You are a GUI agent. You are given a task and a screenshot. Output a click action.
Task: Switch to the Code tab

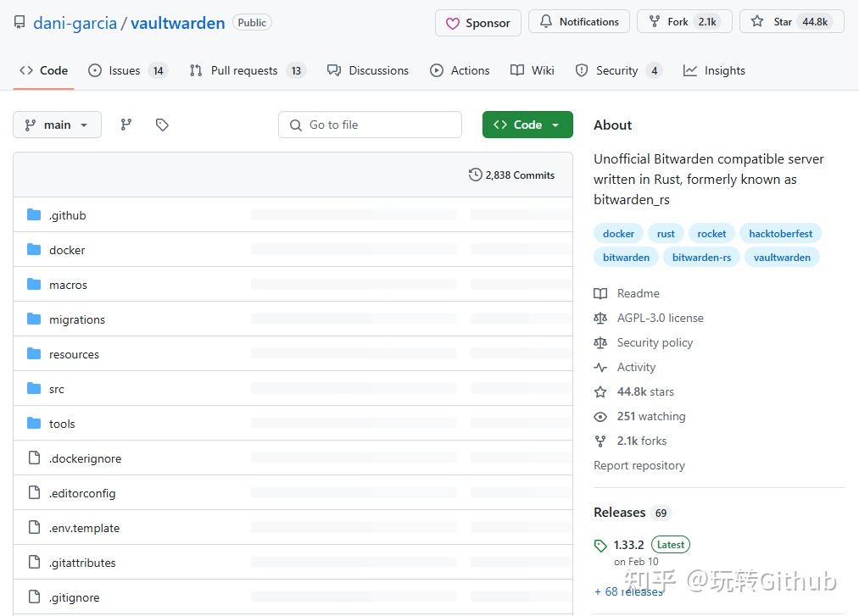coord(43,70)
